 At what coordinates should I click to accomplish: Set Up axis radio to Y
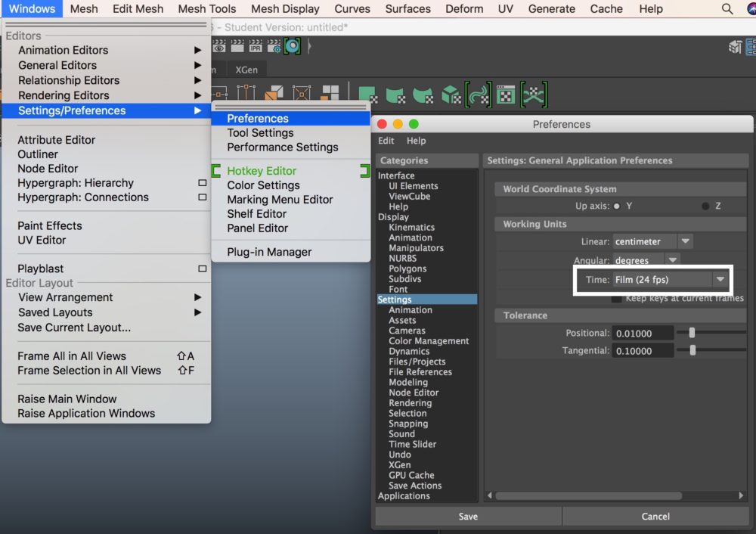coord(617,206)
